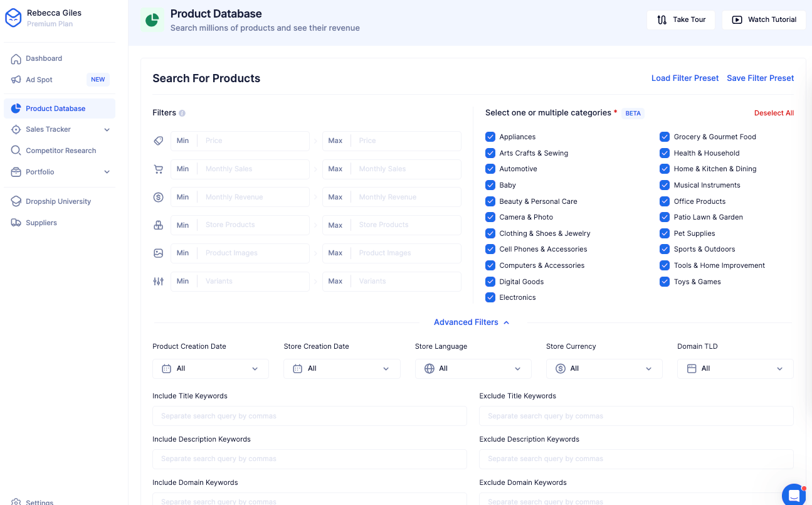Click the Portfolio briefcase icon
Viewport: 812px width, 505px height.
pyautogui.click(x=16, y=172)
